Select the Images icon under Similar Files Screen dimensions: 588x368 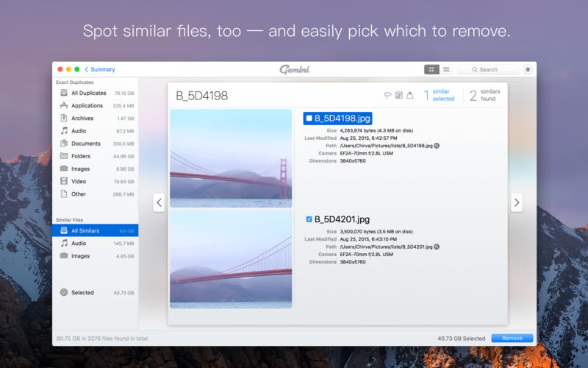[64, 255]
